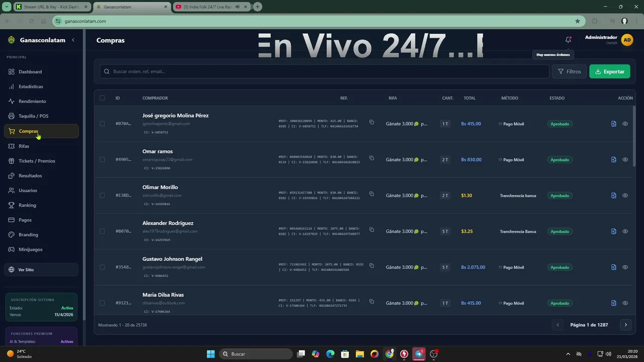
Task: Copy reference for Gustavo Johnson Rangel order
Action: (371, 265)
